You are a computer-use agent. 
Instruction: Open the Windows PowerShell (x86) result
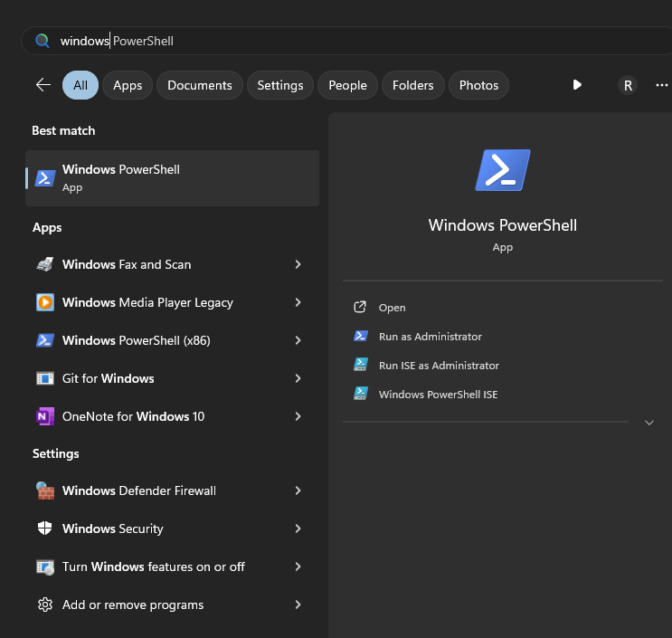pyautogui.click(x=172, y=340)
